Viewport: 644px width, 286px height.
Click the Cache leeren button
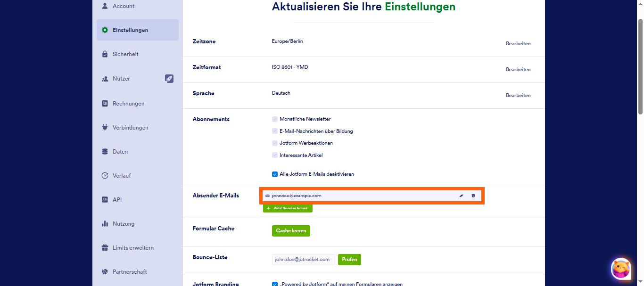pos(291,231)
